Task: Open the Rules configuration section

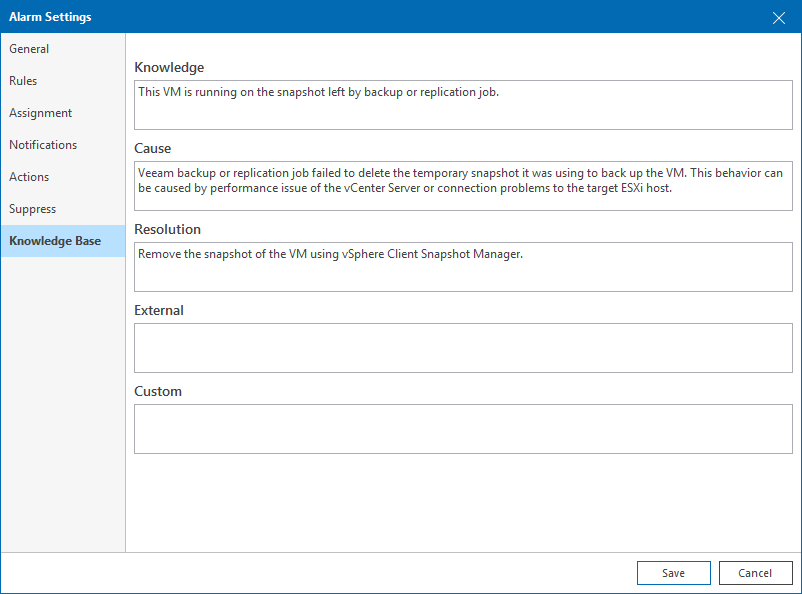Action: pos(23,80)
